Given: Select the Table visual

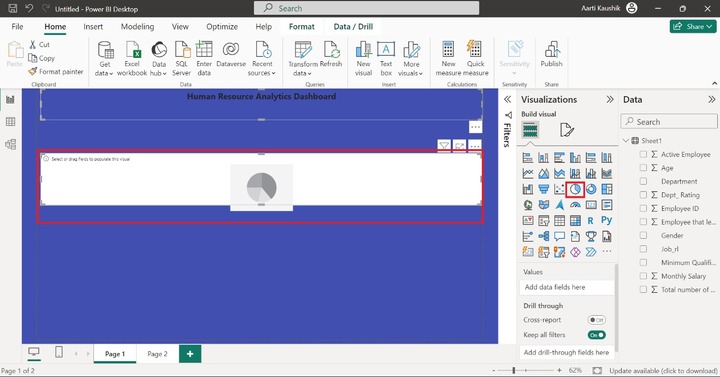Looking at the screenshot, I should tap(559, 221).
